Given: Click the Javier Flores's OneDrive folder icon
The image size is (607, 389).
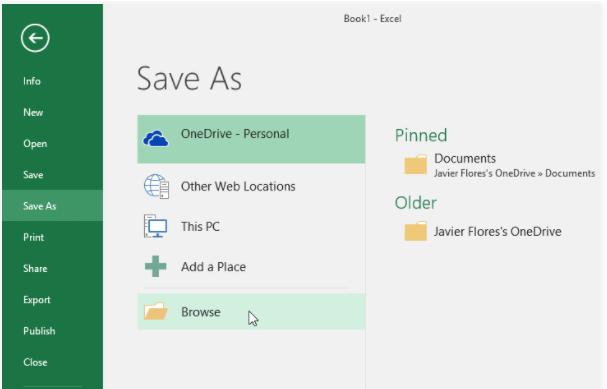Looking at the screenshot, I should coord(416,231).
